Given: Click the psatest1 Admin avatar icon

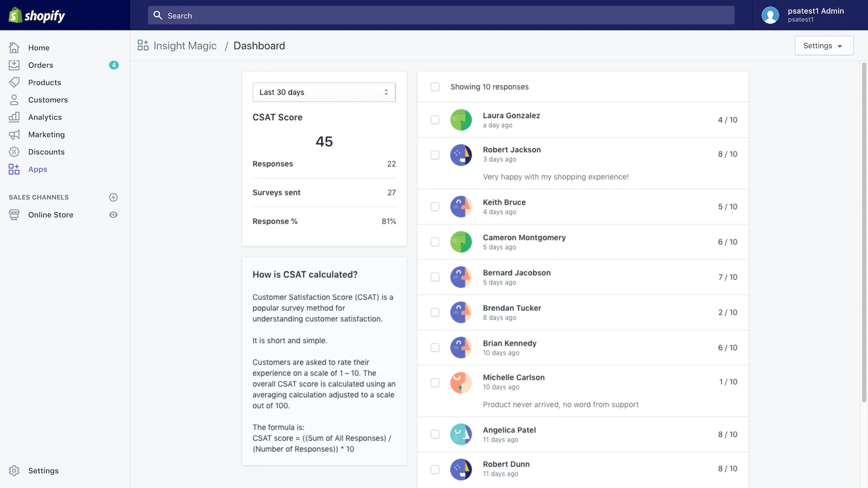Looking at the screenshot, I should pyautogui.click(x=770, y=15).
